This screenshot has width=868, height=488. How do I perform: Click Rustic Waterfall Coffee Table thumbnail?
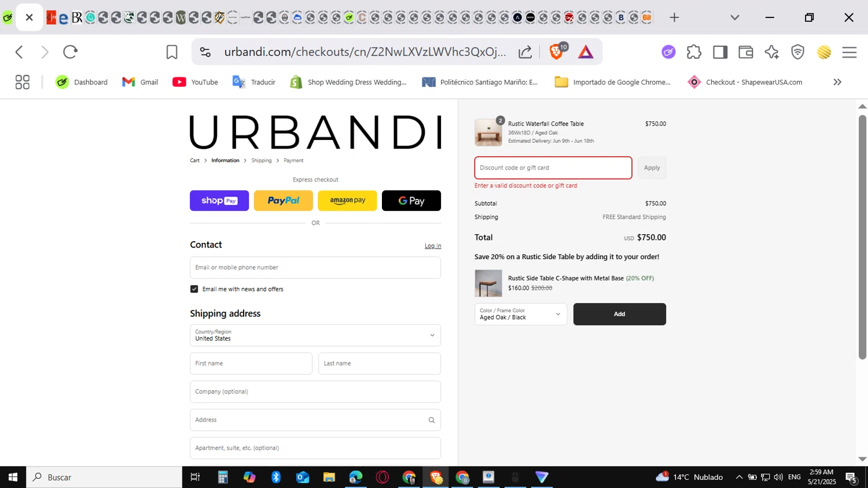[x=488, y=132]
